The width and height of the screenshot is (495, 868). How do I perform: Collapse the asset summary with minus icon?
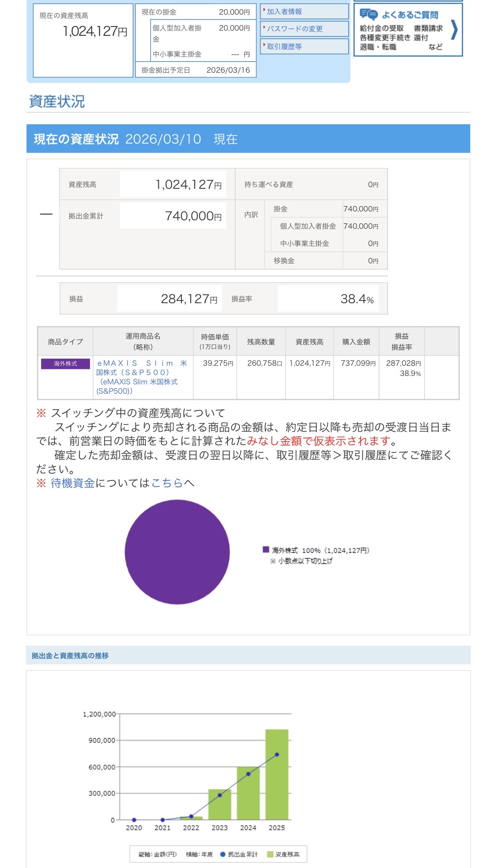coord(46,215)
